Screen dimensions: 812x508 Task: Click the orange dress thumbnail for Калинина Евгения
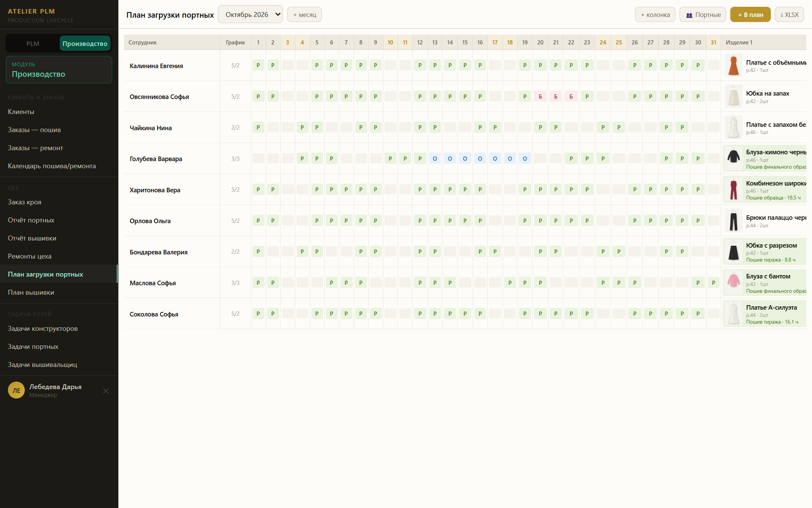(x=733, y=65)
